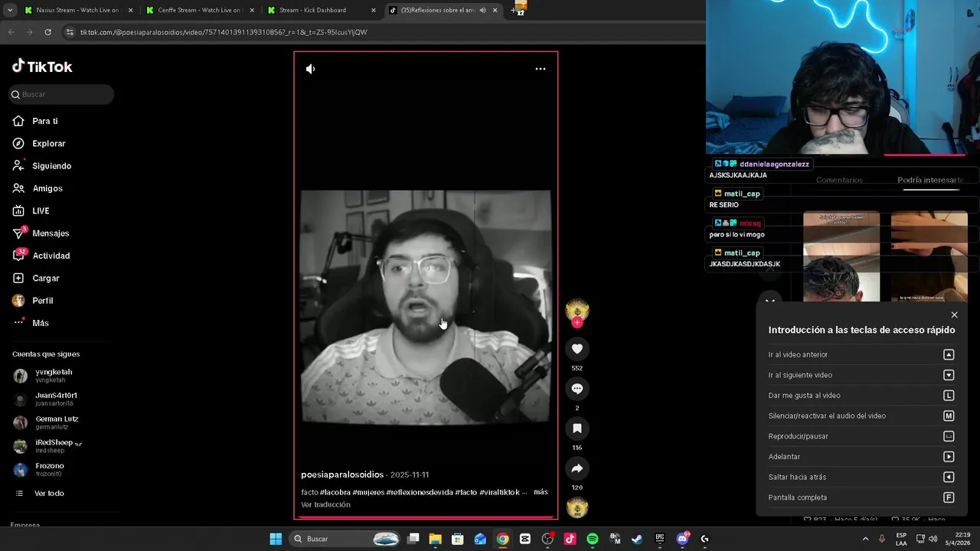The width and height of the screenshot is (980, 551).
Task: Click the TikTok address bar URL
Action: click(x=224, y=32)
